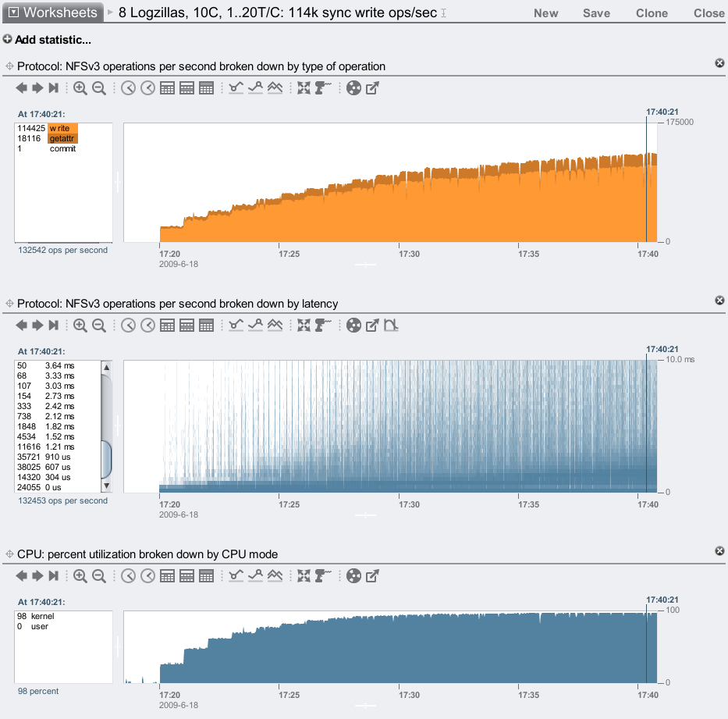Screen dimensions: 728x719
Task: Click outlier elimination icon in latency toolbar
Action: (392, 326)
